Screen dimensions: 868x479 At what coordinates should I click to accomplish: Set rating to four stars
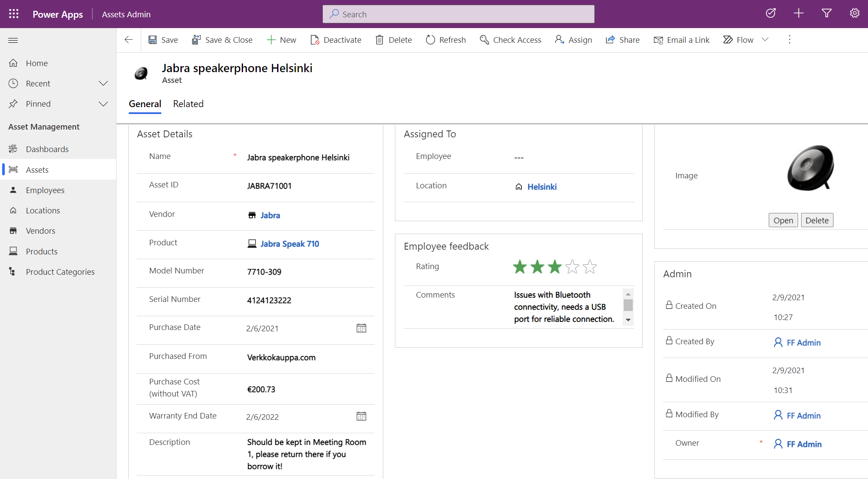point(572,267)
